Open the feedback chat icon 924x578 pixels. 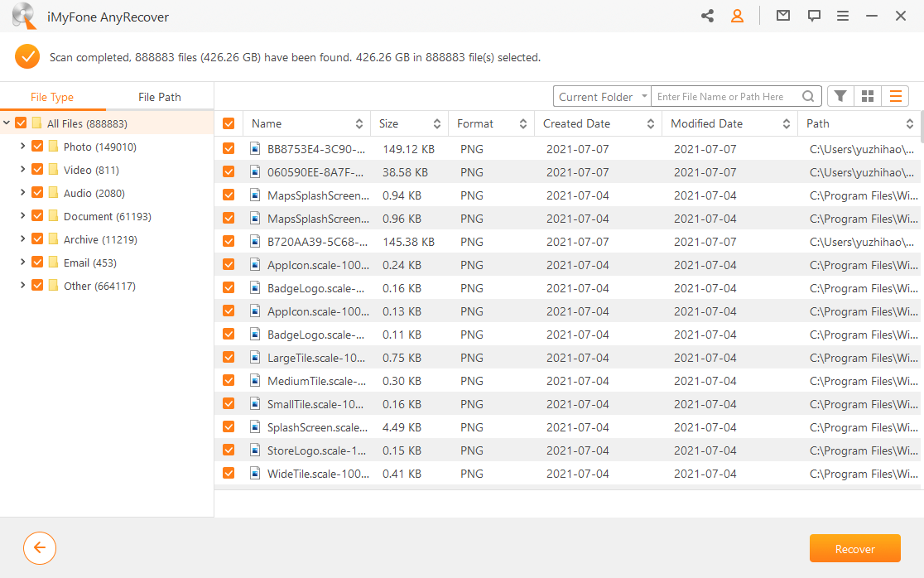pyautogui.click(x=814, y=16)
